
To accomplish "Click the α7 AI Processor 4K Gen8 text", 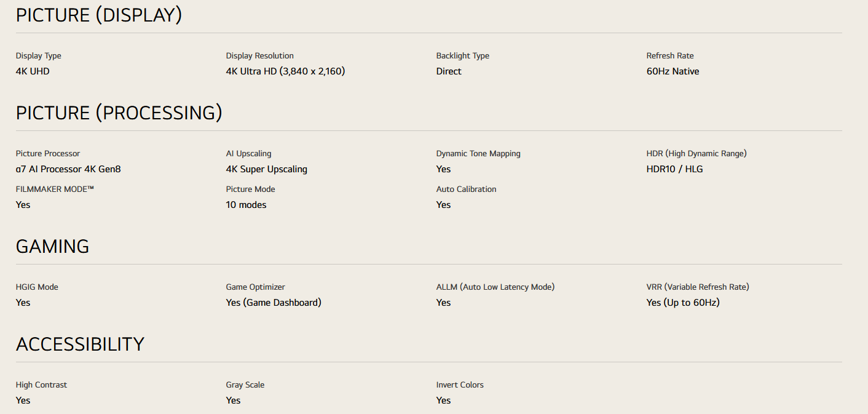I will pyautogui.click(x=68, y=169).
